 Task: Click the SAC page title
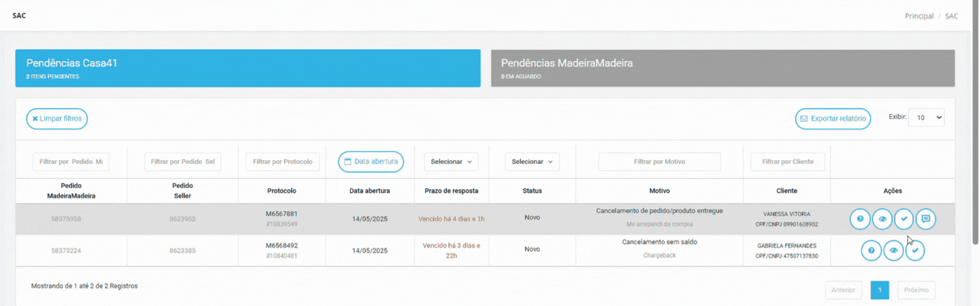tap(19, 16)
